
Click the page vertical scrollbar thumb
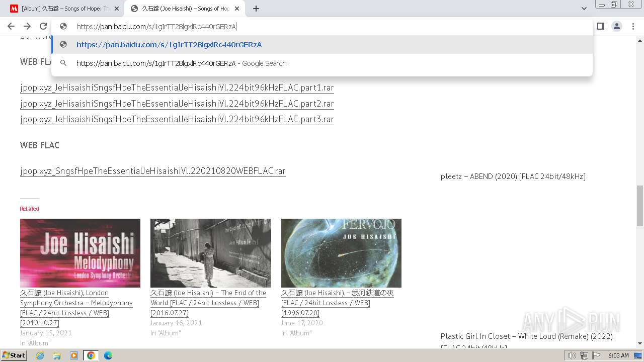tap(640, 205)
